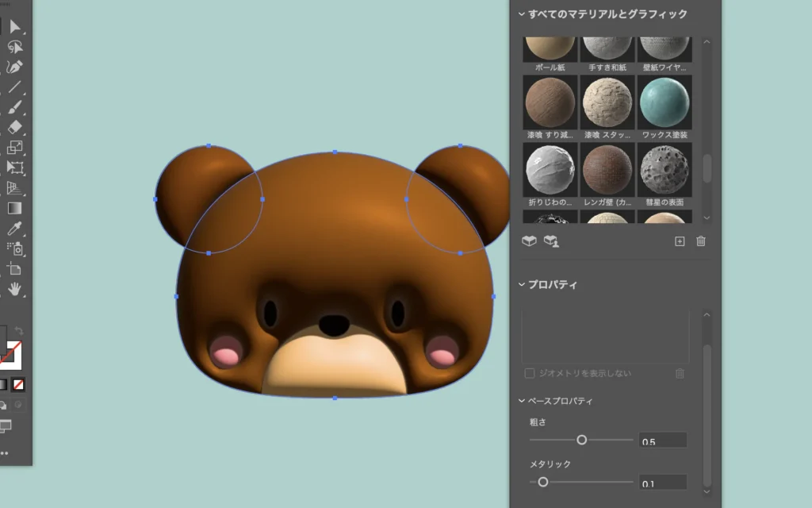Image resolution: width=812 pixels, height=508 pixels.
Task: Open the edit toolbar three-dots menu
Action: [x=6, y=454]
